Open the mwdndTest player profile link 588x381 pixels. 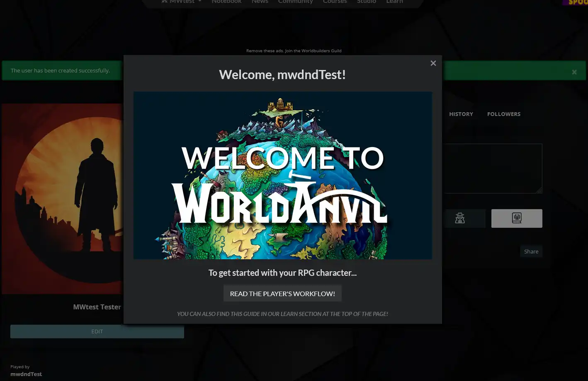click(26, 374)
